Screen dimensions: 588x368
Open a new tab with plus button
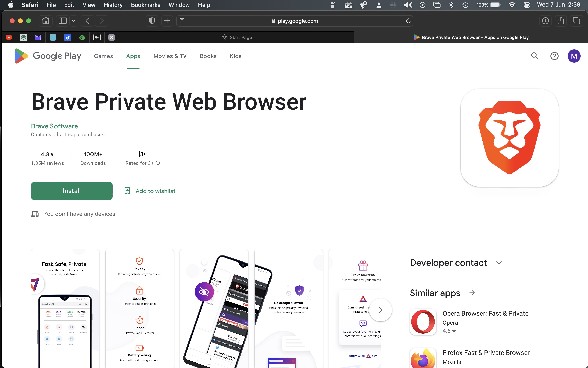click(x=167, y=21)
